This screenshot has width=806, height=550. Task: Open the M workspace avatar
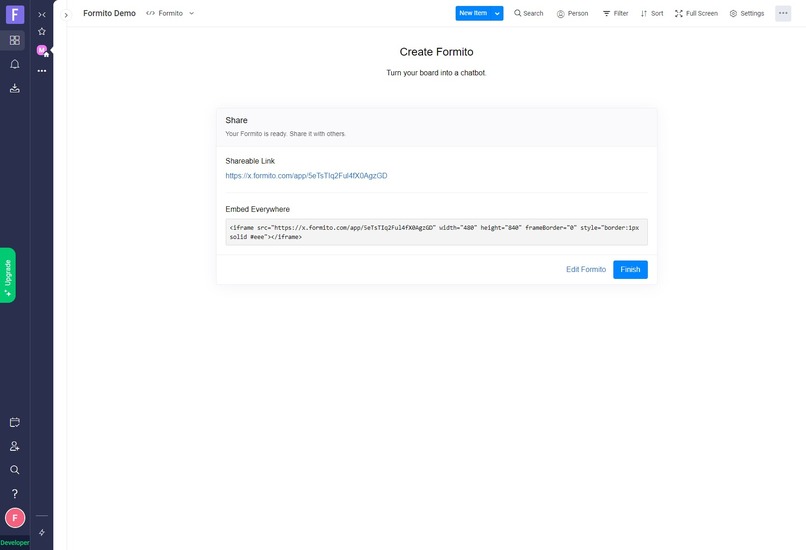coord(42,50)
